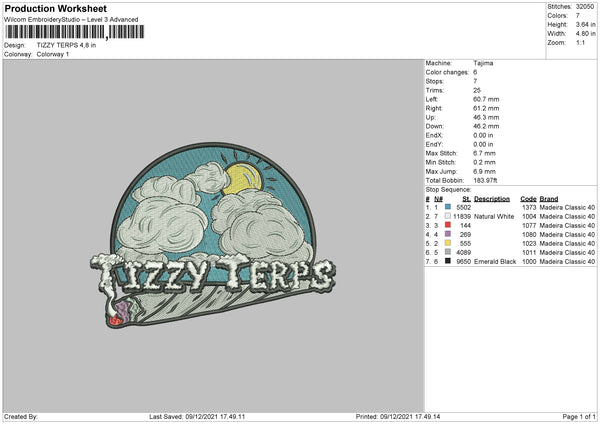Select the Width value 4.80 in

coord(585,34)
